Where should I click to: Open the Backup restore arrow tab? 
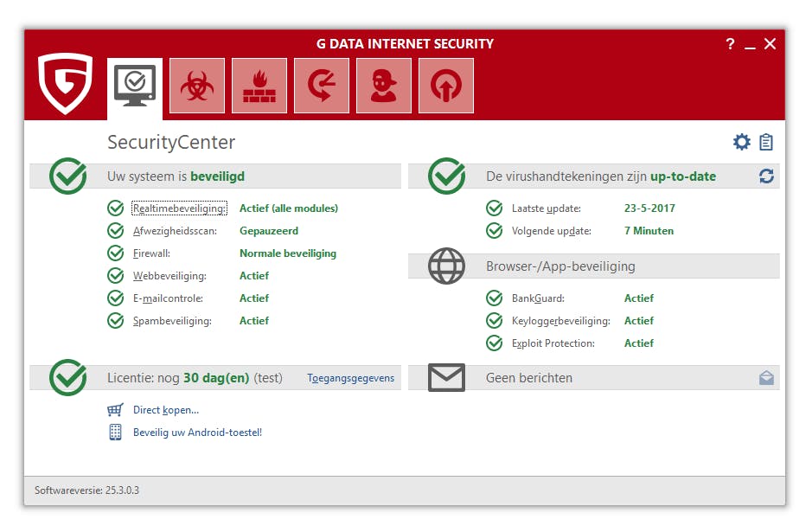pyautogui.click(x=322, y=86)
